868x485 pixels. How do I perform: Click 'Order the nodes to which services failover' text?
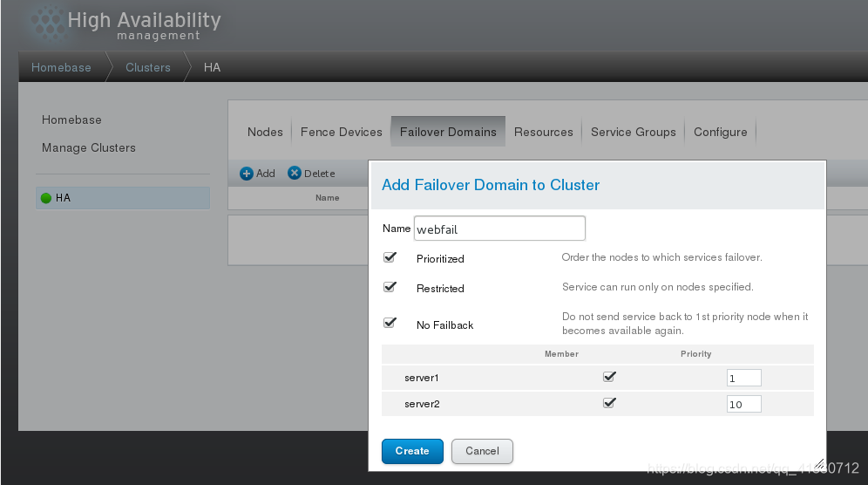661,257
